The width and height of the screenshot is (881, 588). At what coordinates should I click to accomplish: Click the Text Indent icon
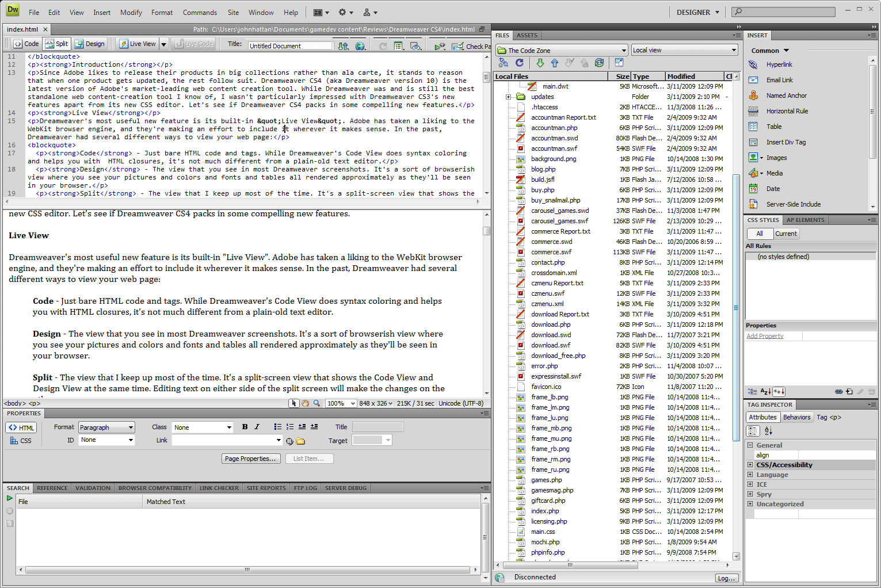[x=314, y=427]
